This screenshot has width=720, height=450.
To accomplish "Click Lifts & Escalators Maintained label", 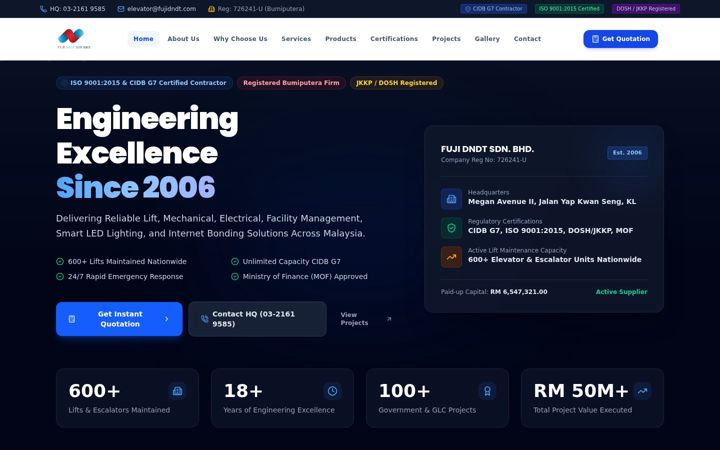I will [x=119, y=410].
